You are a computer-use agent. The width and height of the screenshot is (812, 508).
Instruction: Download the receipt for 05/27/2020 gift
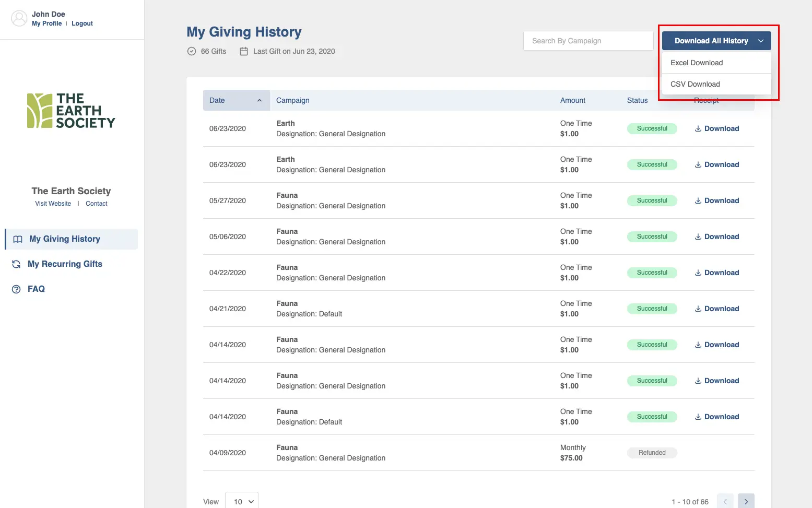pos(716,200)
